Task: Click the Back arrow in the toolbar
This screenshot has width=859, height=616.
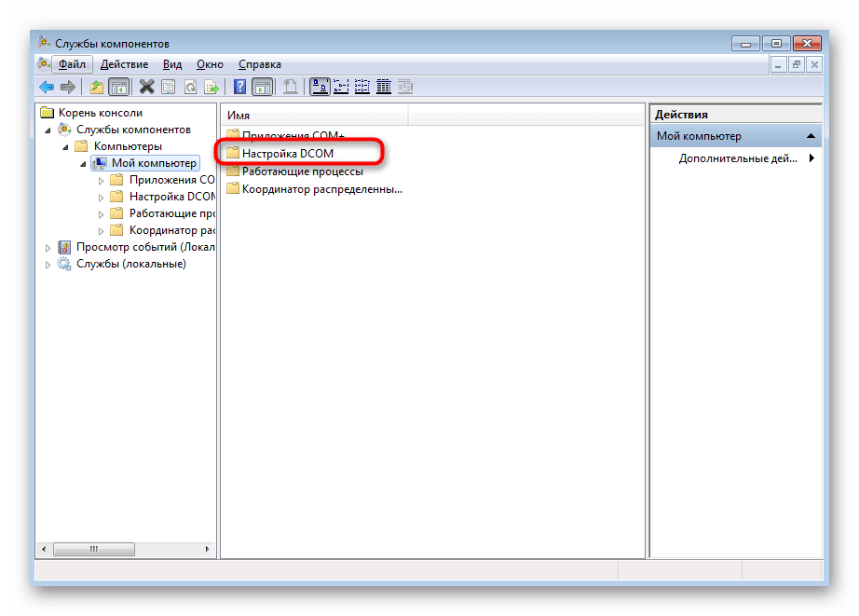Action: pyautogui.click(x=46, y=87)
